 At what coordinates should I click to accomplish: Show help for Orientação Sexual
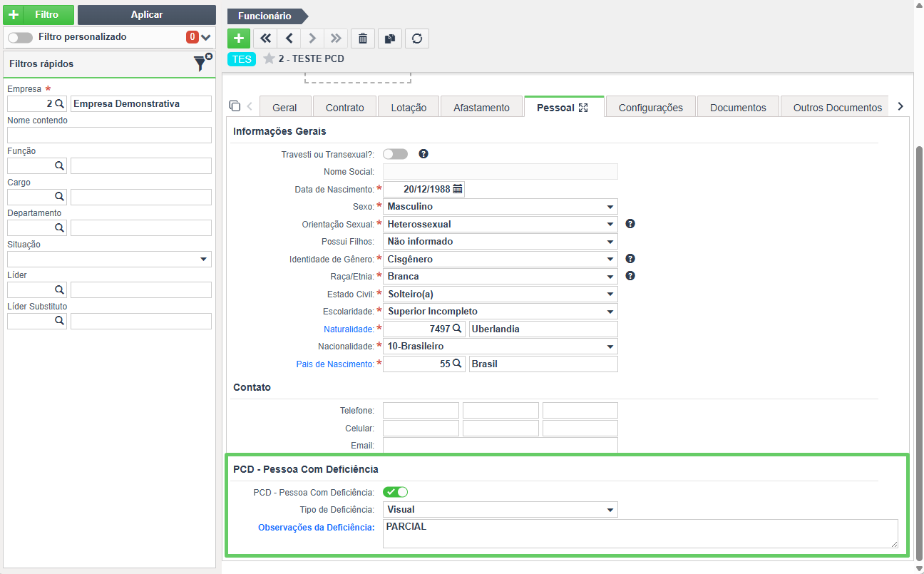(630, 224)
